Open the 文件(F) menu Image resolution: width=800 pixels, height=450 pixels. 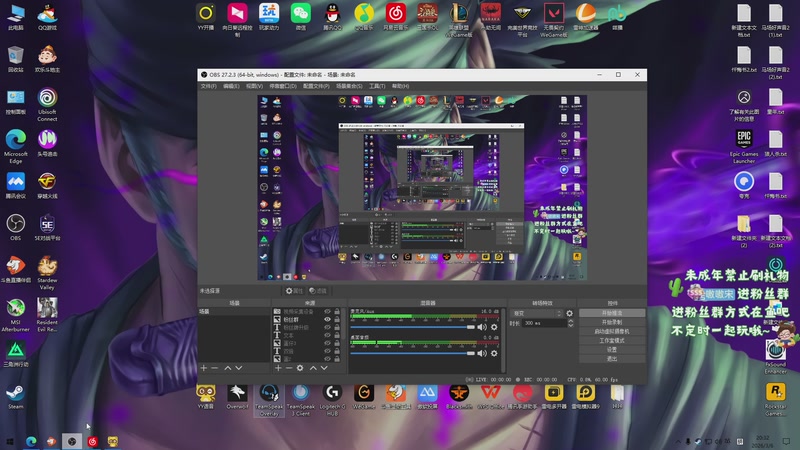pos(208,86)
